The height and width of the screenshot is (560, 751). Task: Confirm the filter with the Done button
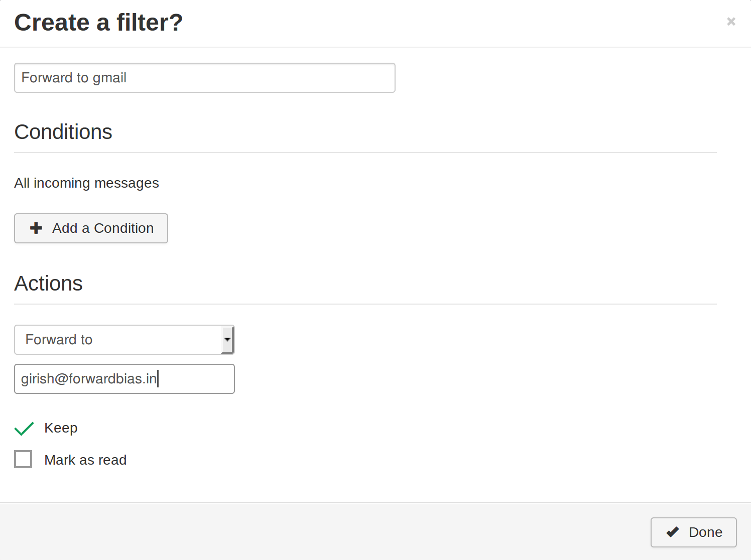coord(693,532)
